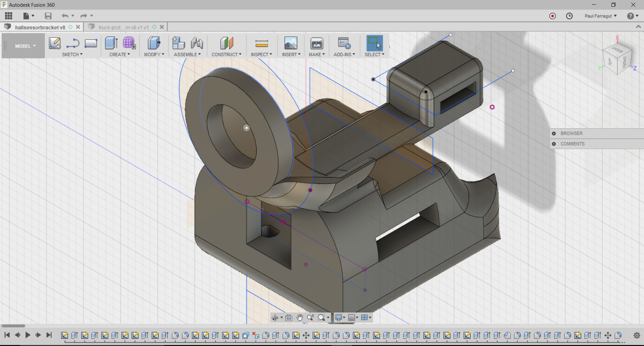Open timeline settings gear

(637, 335)
